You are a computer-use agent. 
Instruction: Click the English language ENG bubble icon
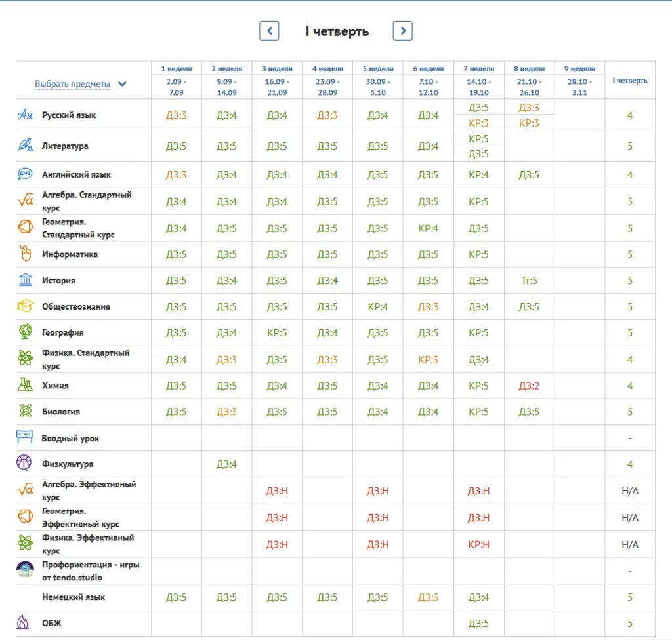(x=25, y=174)
